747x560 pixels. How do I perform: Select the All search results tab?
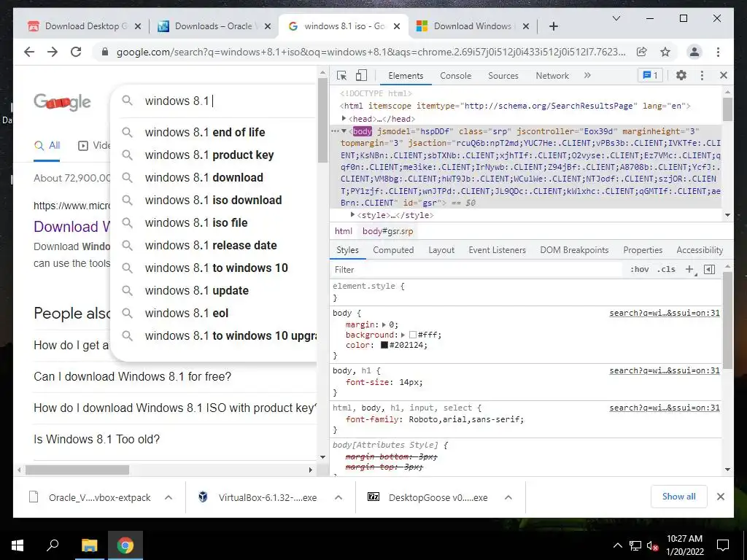point(47,146)
